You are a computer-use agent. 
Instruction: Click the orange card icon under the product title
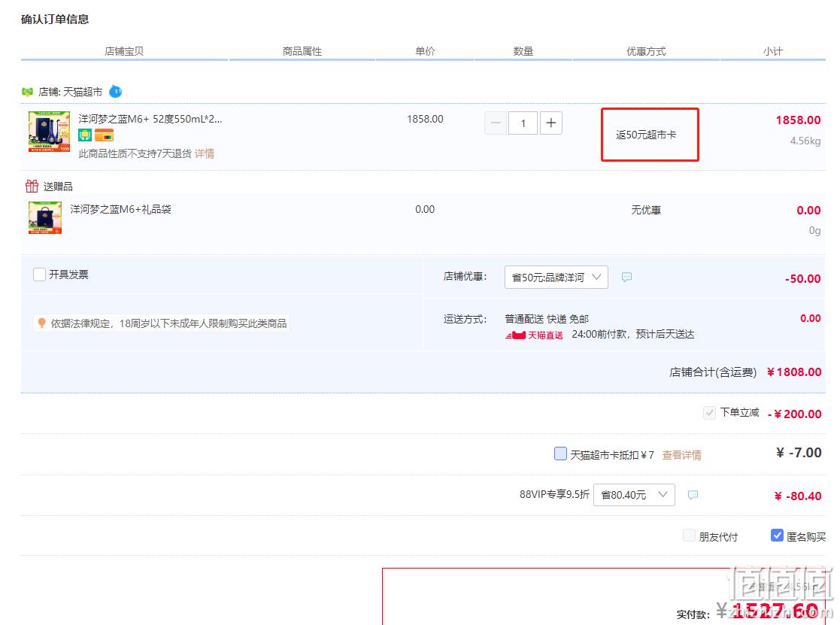pos(104,135)
